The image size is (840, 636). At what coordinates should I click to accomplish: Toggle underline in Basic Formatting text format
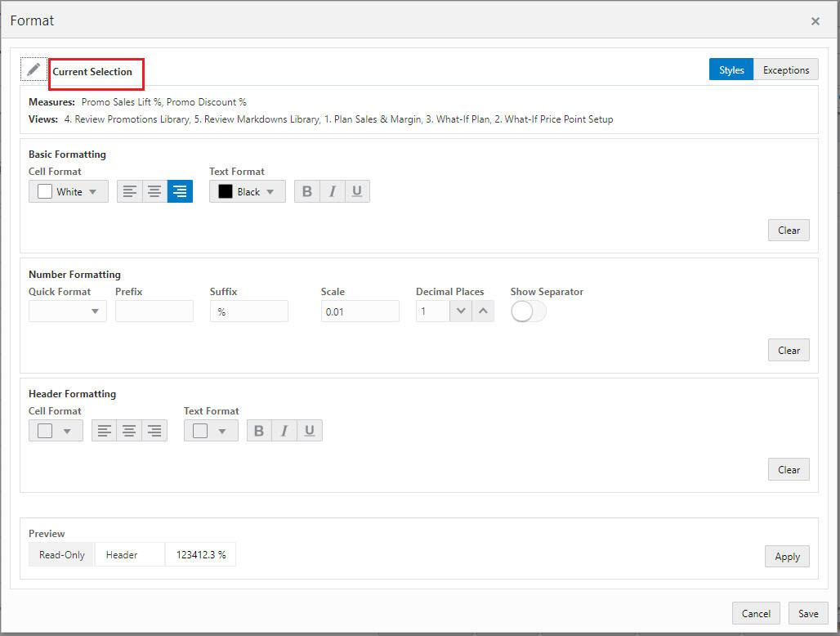357,191
